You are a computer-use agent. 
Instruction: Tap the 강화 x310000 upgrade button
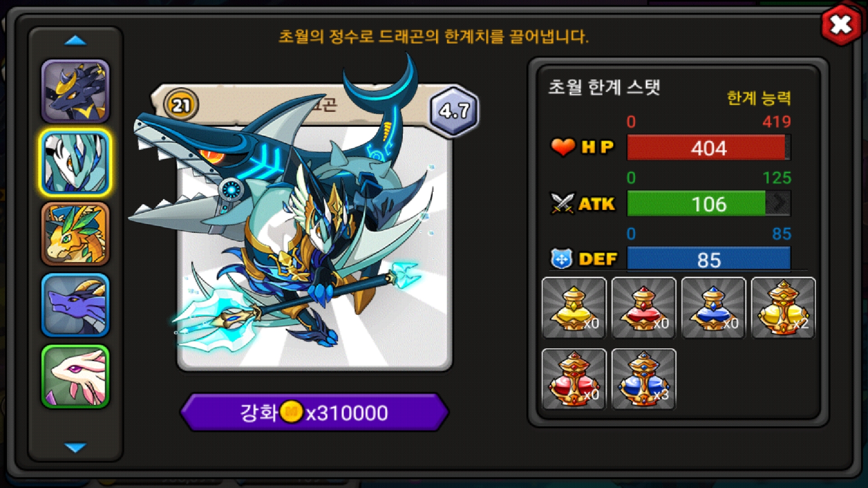314,413
